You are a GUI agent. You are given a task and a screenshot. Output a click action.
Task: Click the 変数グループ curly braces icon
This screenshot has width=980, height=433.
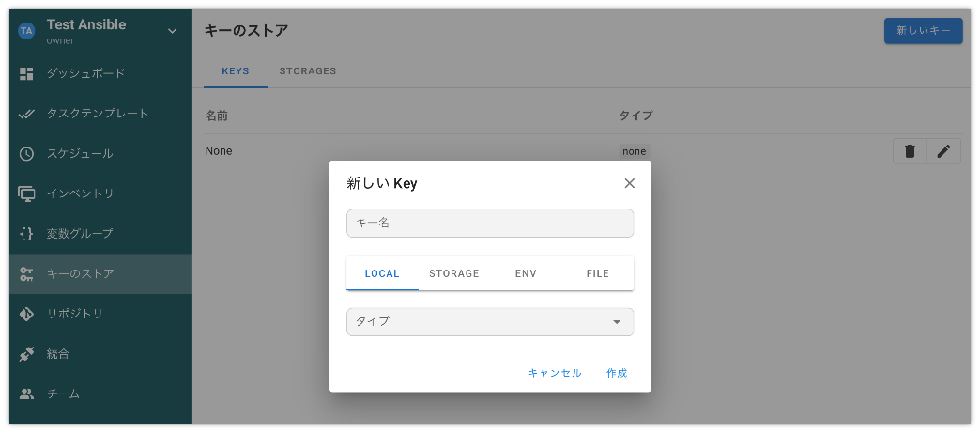click(x=26, y=233)
